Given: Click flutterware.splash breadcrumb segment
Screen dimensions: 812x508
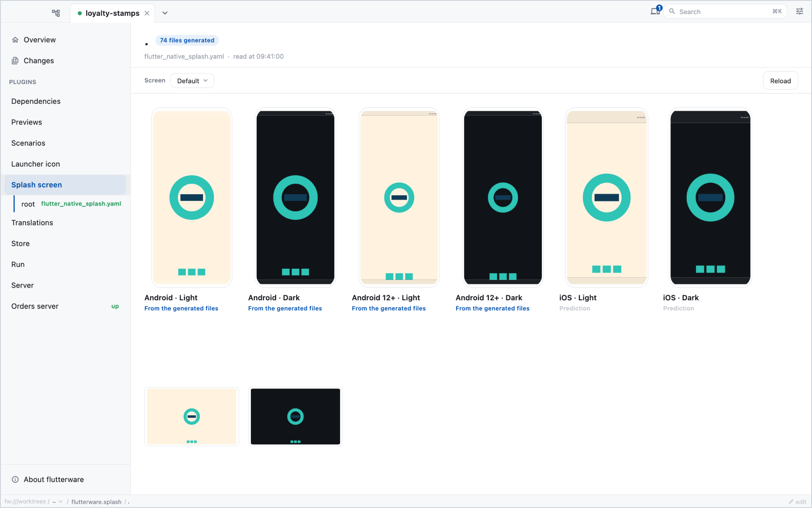Looking at the screenshot, I should (x=97, y=502).
